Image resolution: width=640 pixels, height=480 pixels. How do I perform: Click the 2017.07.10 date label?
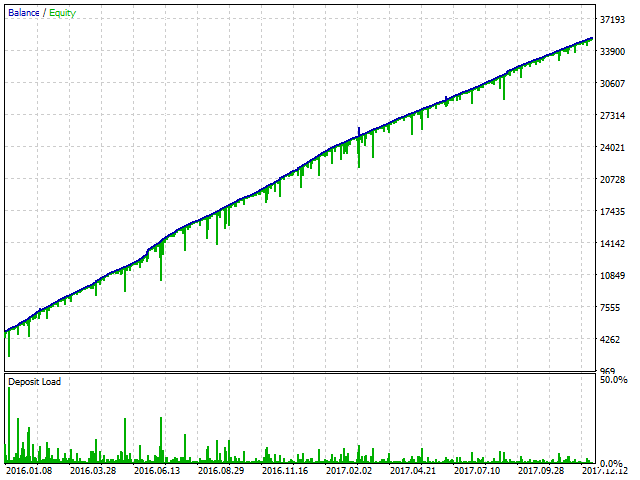pos(477,471)
